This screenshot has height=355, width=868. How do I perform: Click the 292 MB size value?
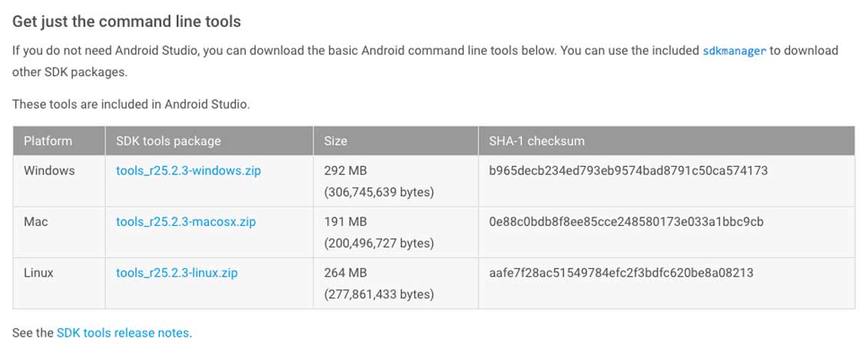[x=346, y=171]
